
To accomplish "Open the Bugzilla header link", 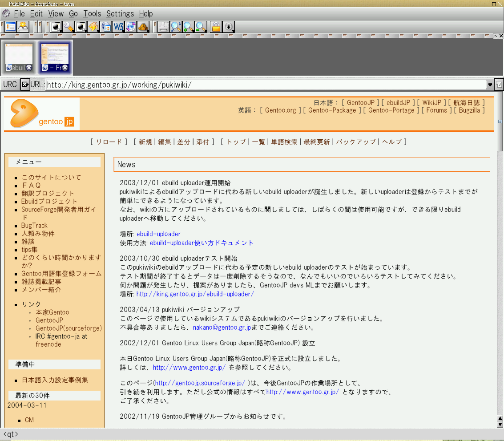I will pos(469,110).
